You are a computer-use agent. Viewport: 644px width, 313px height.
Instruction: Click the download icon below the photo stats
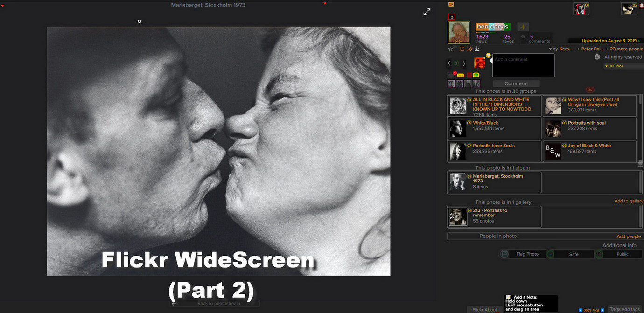pos(477,49)
